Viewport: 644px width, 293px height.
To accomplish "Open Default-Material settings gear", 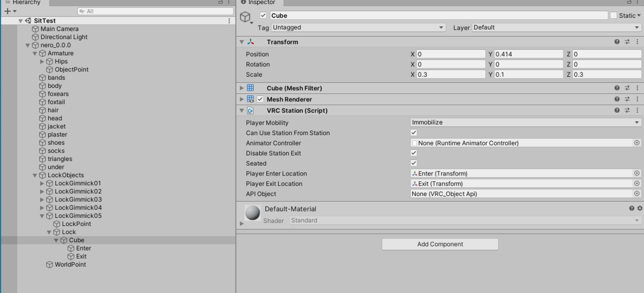I will [x=639, y=208].
